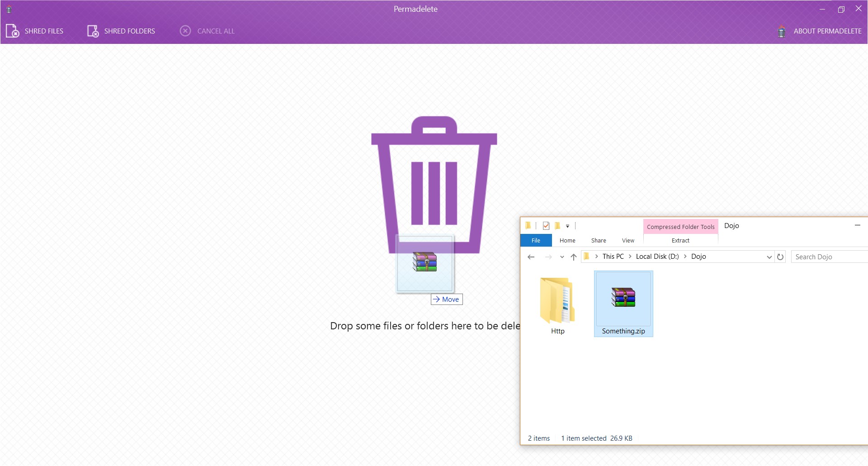Click the Search Dojo input field
868x466 pixels.
830,257
